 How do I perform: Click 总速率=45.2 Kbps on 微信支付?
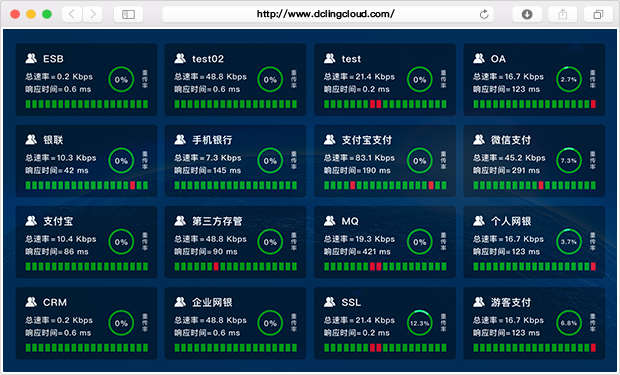click(509, 158)
